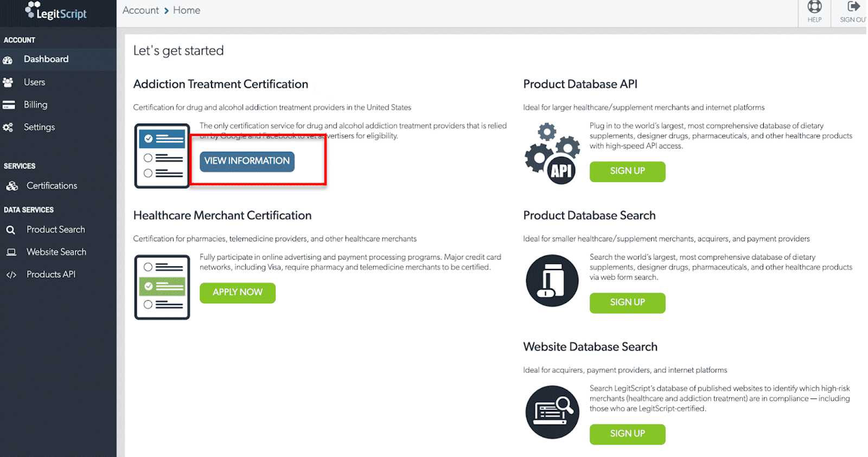Open the Dashboard menu item
The width and height of the screenshot is (868, 457).
[58, 60]
